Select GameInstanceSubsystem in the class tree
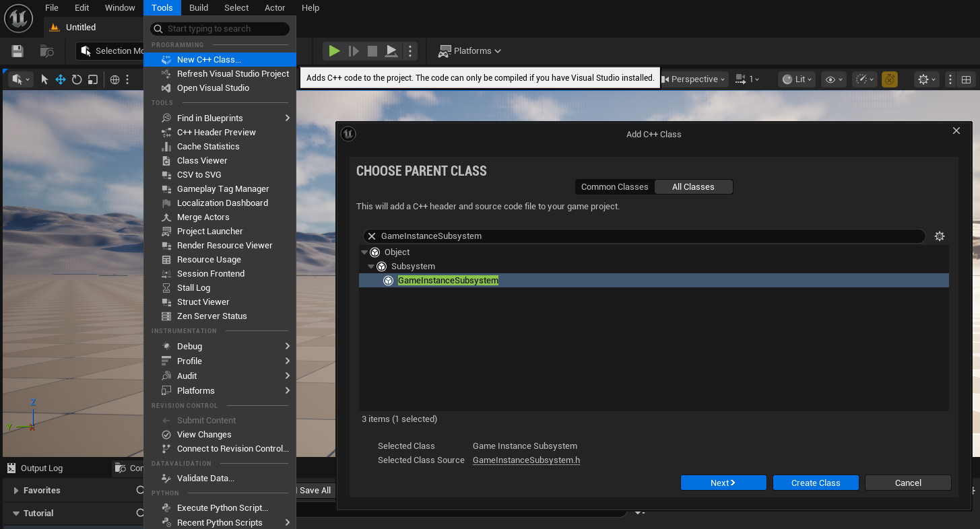Image resolution: width=980 pixels, height=529 pixels. pyautogui.click(x=448, y=281)
